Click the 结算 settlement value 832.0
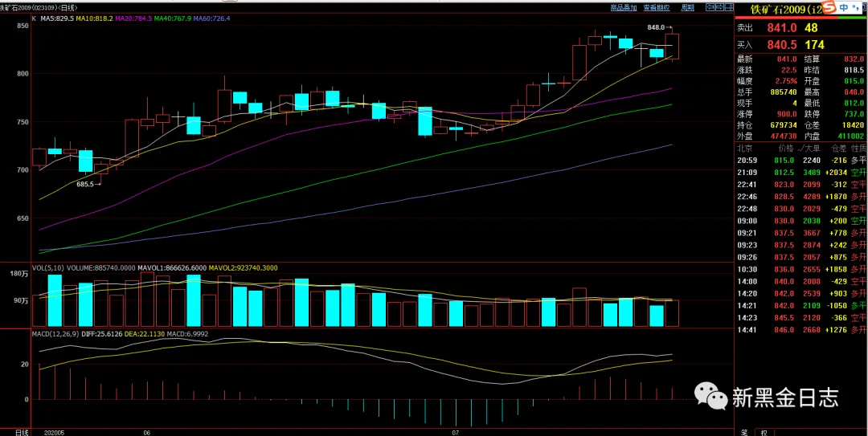 pos(854,59)
